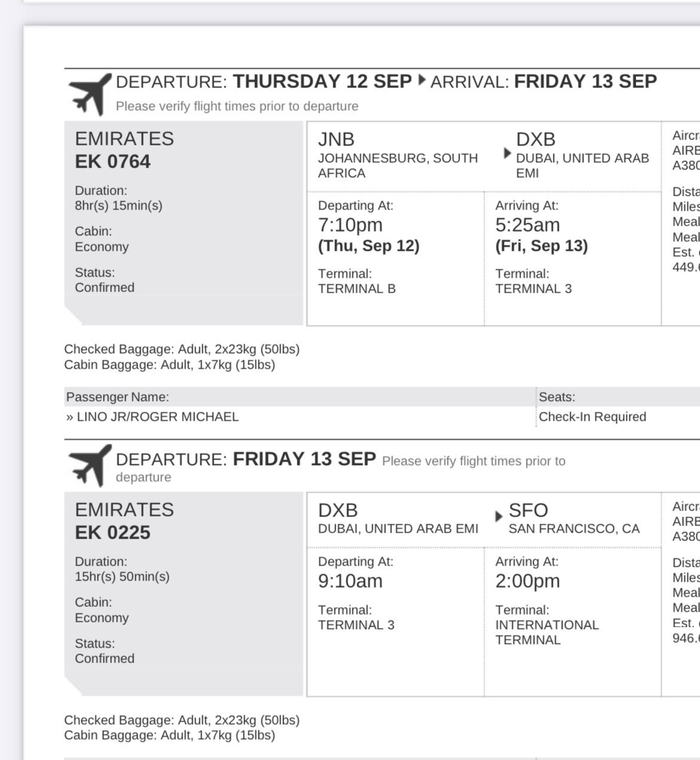Click the 9:10am departure time from Dubai
Image resolution: width=700 pixels, height=760 pixels.
[x=350, y=581]
